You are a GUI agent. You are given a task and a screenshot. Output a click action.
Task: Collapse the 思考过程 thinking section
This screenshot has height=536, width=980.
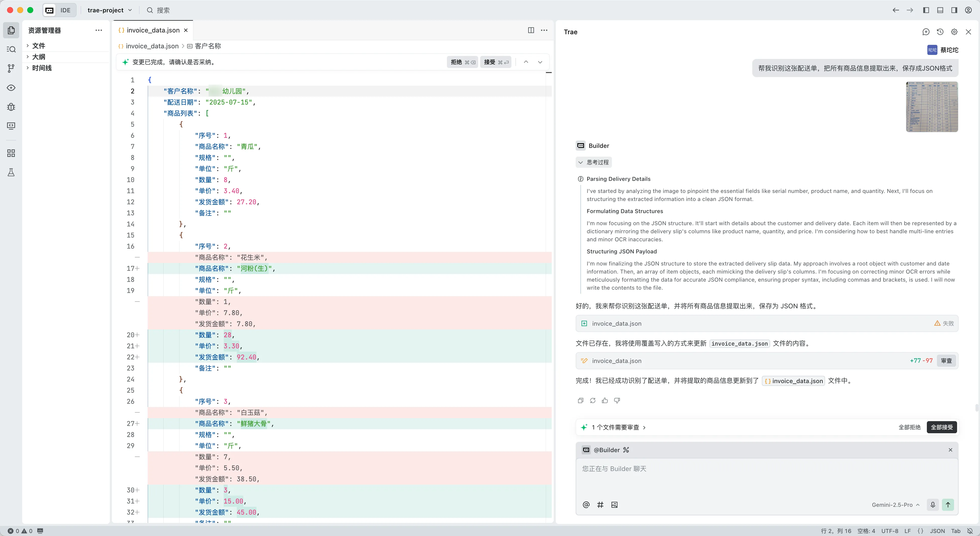[x=594, y=162]
